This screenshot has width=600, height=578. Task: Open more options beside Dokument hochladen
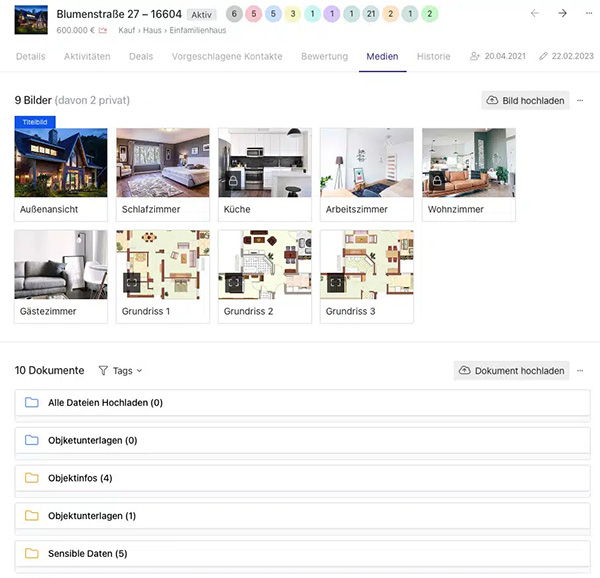point(580,371)
